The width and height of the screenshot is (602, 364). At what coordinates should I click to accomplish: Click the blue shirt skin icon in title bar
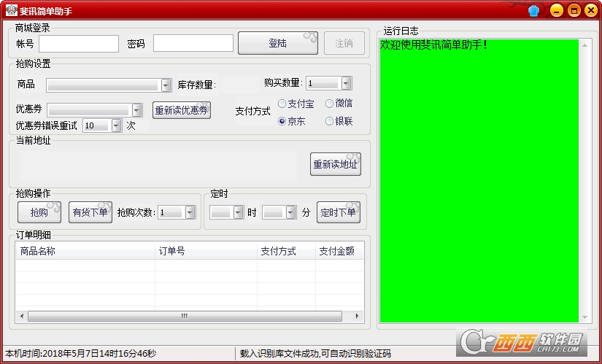click(x=533, y=10)
